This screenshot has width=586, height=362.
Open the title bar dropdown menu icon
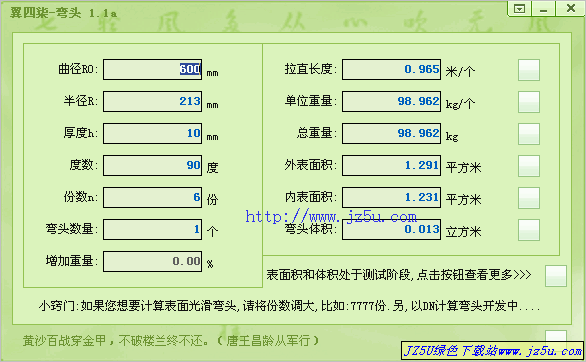point(519,9)
